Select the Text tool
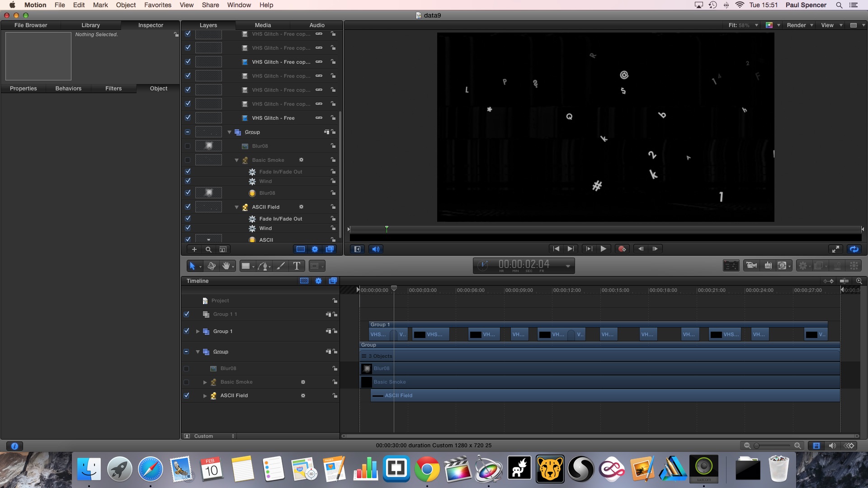The image size is (868, 488). (297, 266)
